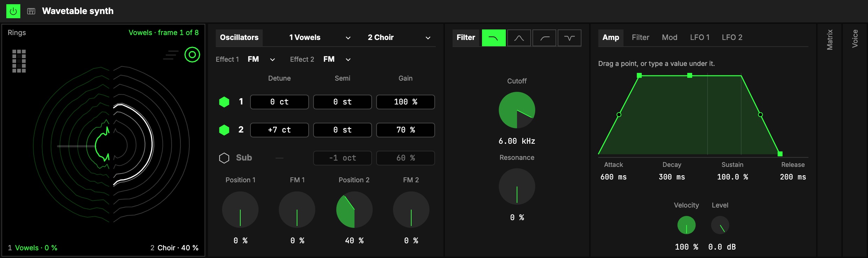Viewport: 868px width, 258px height.
Task: Click the envelope release end point
Action: (780, 154)
